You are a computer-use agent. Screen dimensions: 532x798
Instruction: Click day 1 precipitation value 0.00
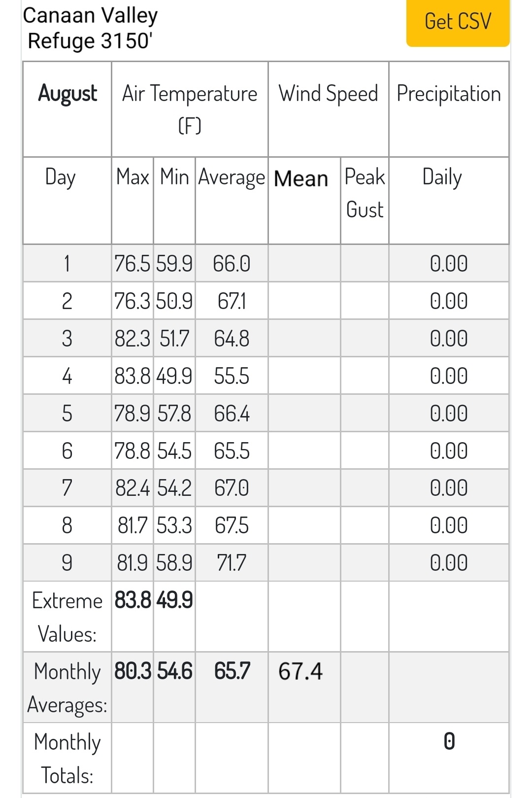[x=449, y=264]
